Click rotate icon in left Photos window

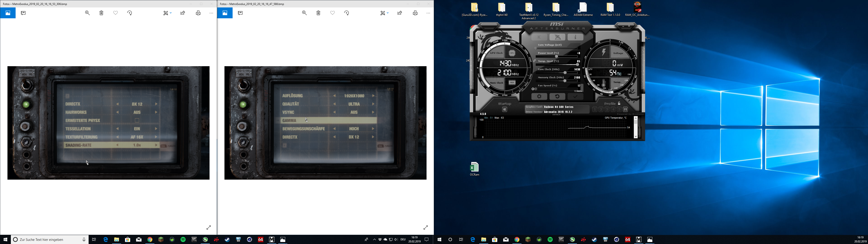point(130,13)
